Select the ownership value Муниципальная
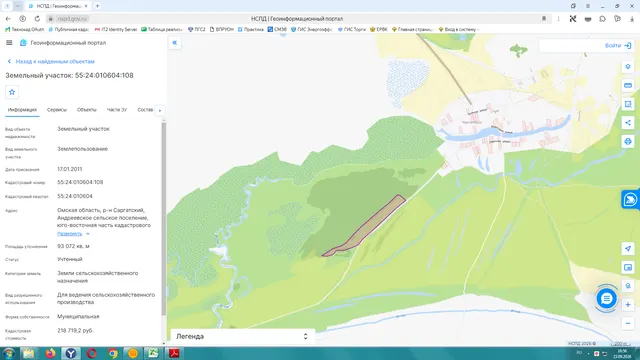The image size is (640, 360). point(78,316)
